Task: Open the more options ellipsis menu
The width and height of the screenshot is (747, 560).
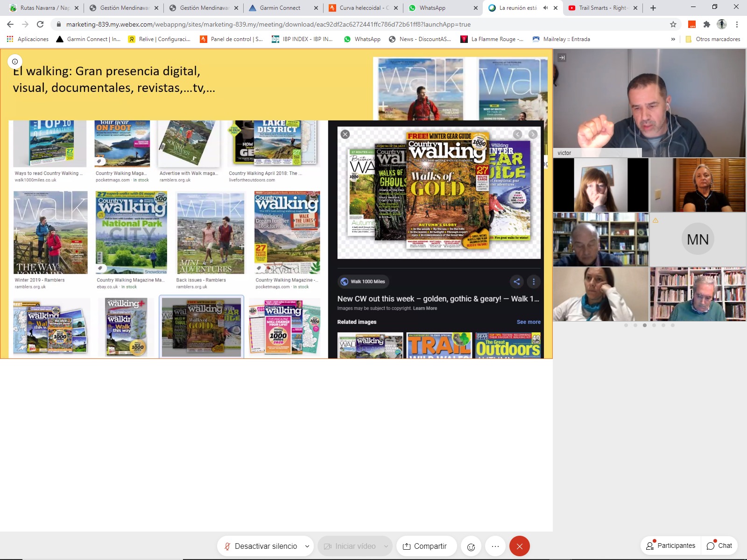Action: click(x=495, y=546)
